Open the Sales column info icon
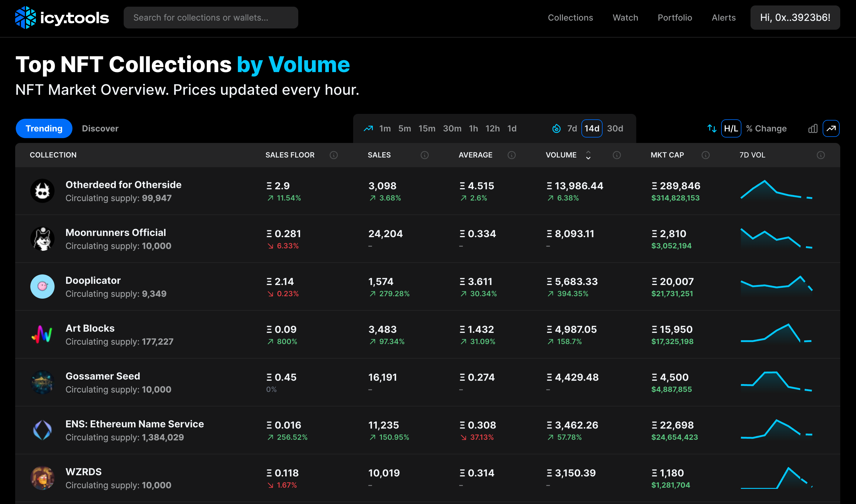This screenshot has width=856, height=504. click(x=424, y=155)
